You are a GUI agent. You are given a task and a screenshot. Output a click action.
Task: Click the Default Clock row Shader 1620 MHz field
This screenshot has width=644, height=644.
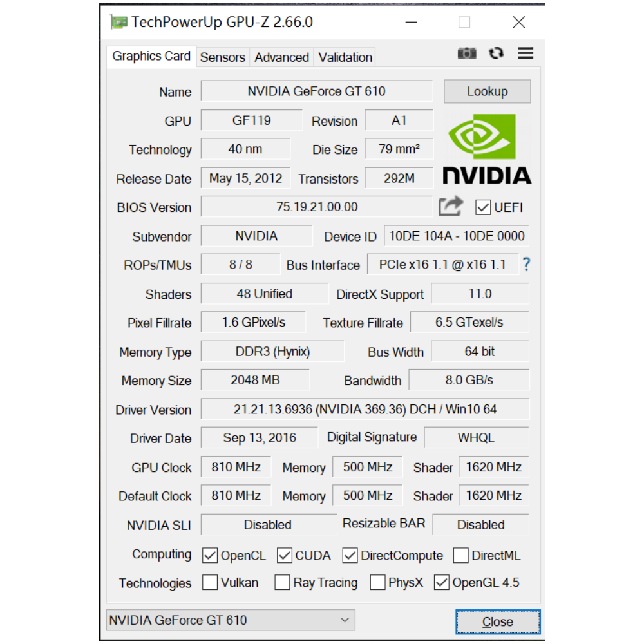(x=494, y=496)
